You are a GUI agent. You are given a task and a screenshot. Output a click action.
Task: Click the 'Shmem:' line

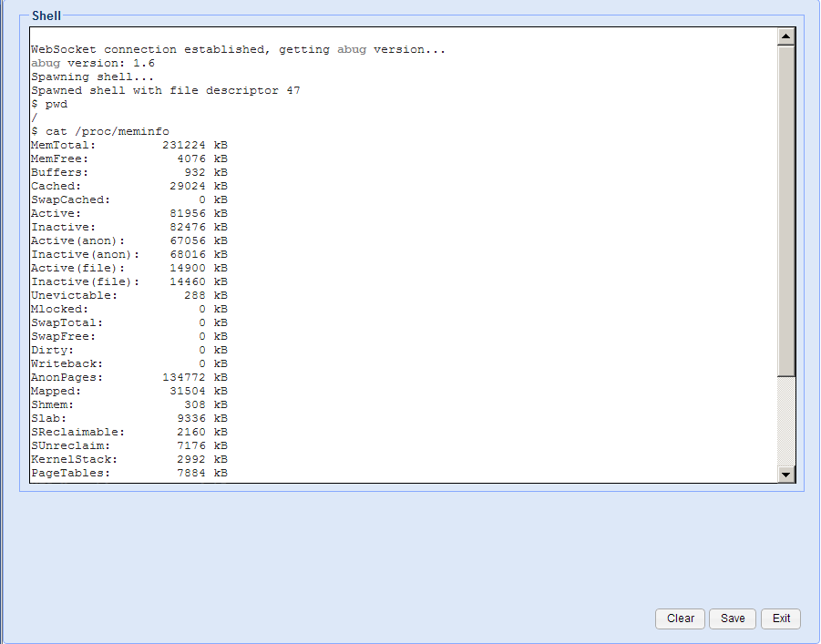coord(129,404)
